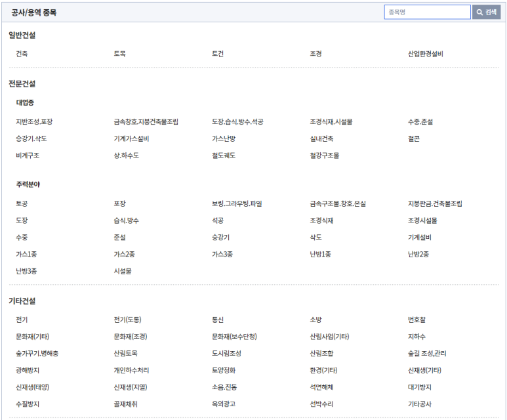Pick 수중 under 주력분야
This screenshot has width=507, height=420.
tap(22, 238)
